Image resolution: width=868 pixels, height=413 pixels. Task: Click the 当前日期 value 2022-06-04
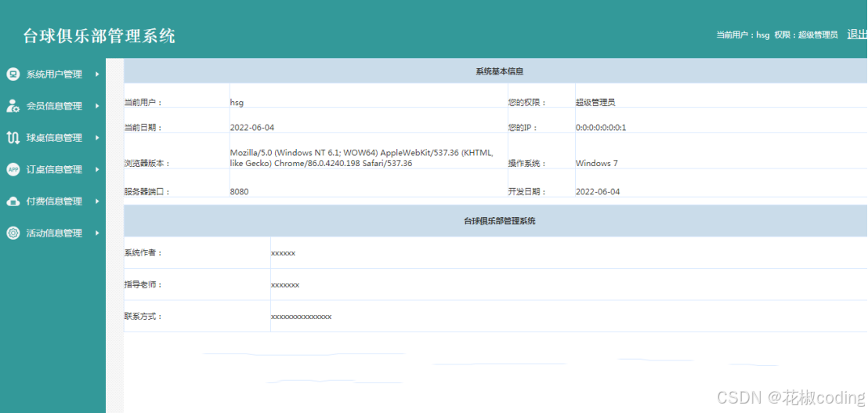click(x=252, y=127)
